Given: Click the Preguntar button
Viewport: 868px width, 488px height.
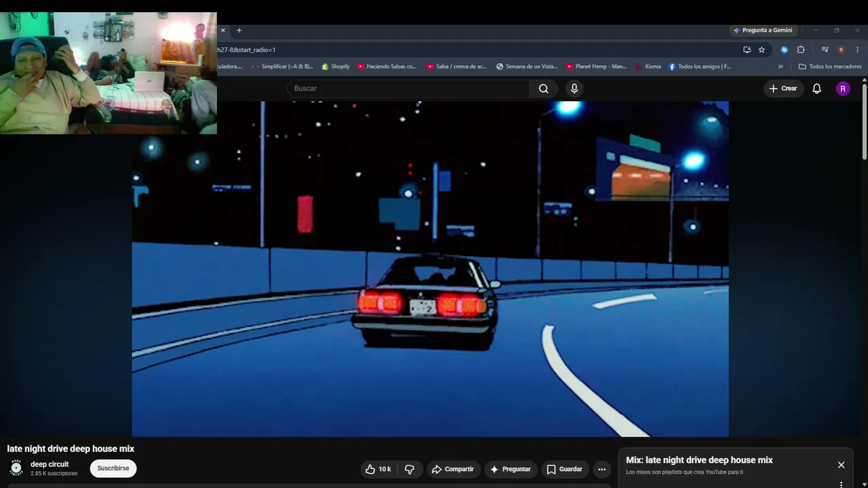Looking at the screenshot, I should pos(510,469).
